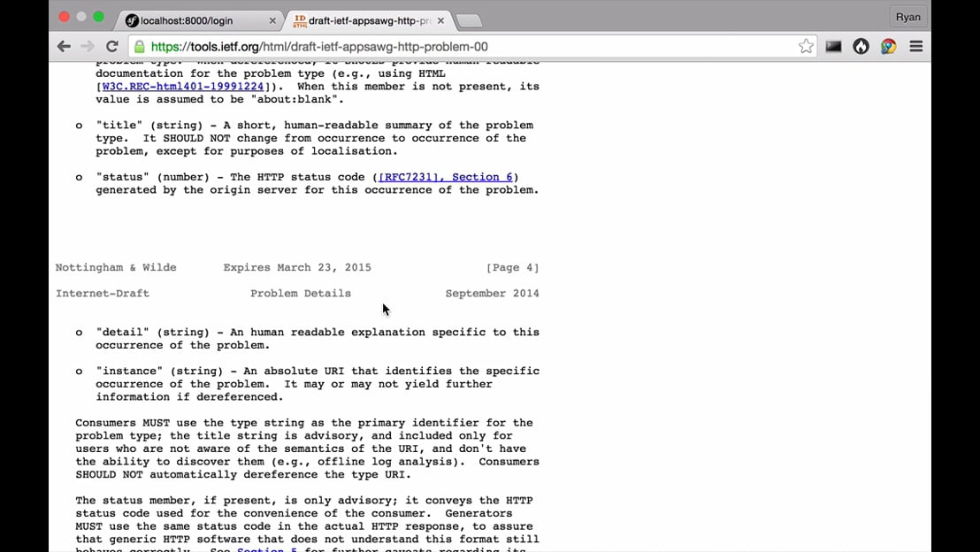Click "Nottingham & Wilde" footer text

pyautogui.click(x=116, y=267)
